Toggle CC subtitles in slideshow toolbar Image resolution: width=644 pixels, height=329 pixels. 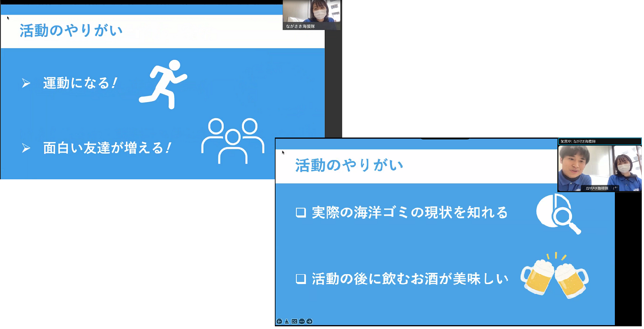(x=294, y=321)
